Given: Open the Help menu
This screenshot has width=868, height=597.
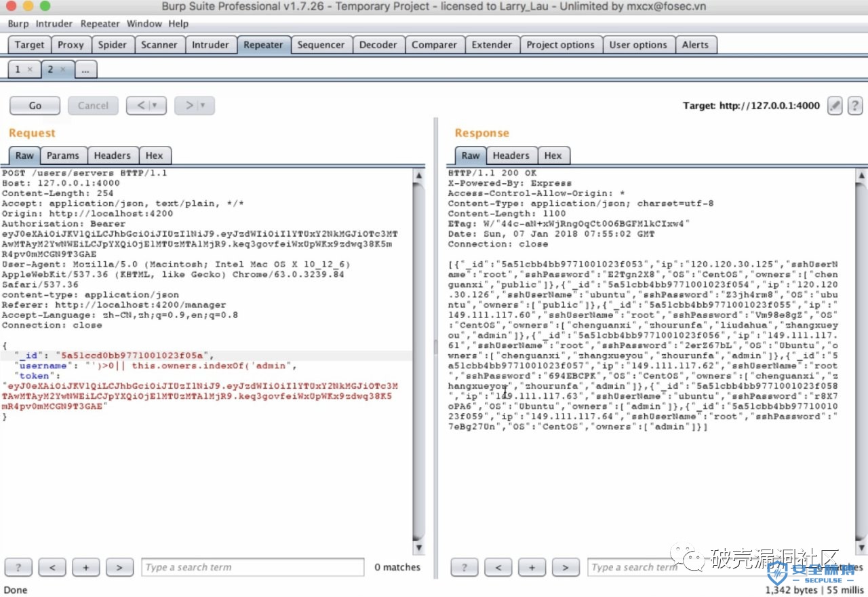Looking at the screenshot, I should pos(178,24).
